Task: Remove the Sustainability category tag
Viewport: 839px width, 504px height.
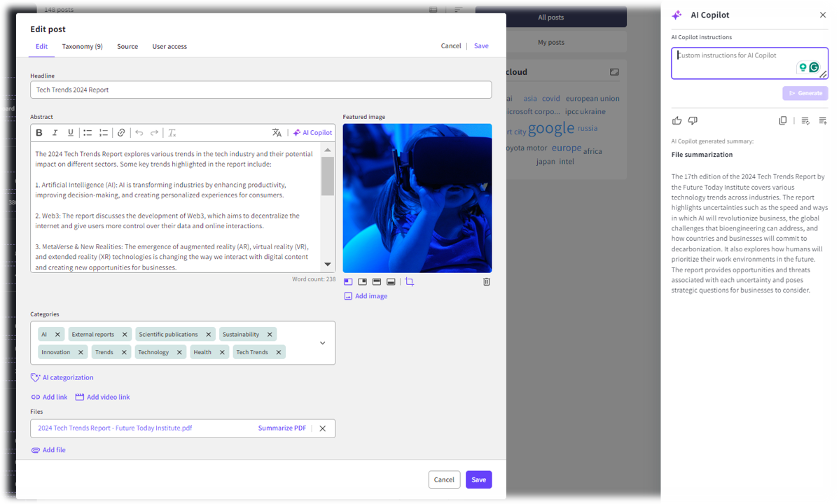Action: pyautogui.click(x=270, y=335)
